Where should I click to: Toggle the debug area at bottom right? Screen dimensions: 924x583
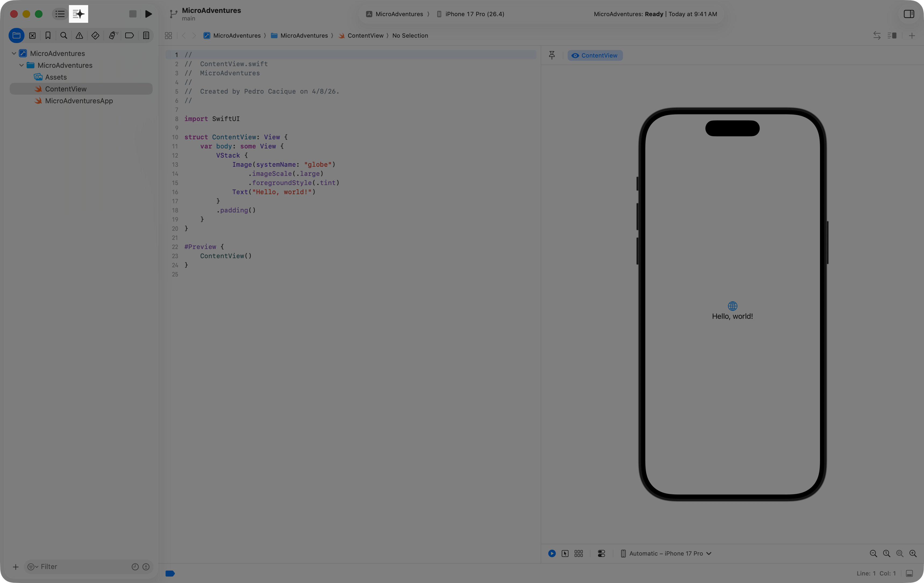(x=909, y=573)
